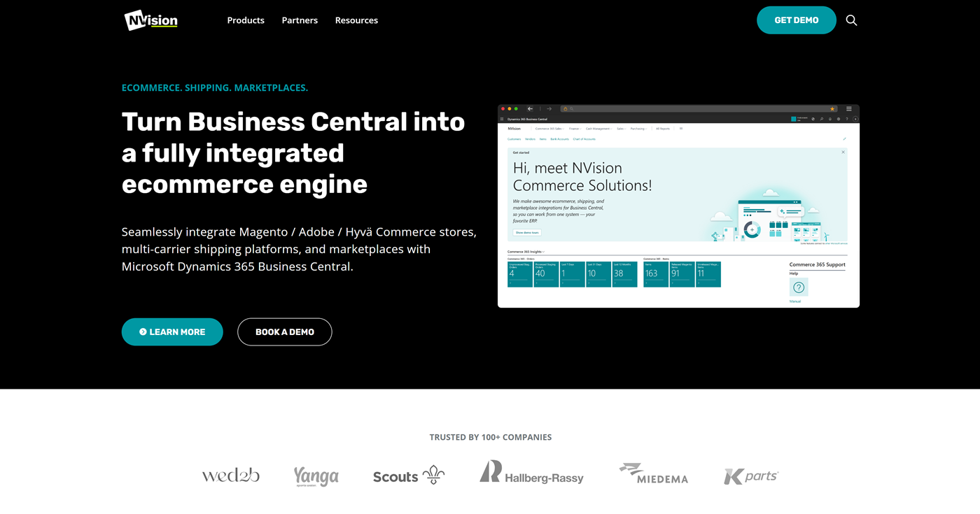The width and height of the screenshot is (980, 514).
Task: Dismiss the Get started banner with the X
Action: point(843,152)
